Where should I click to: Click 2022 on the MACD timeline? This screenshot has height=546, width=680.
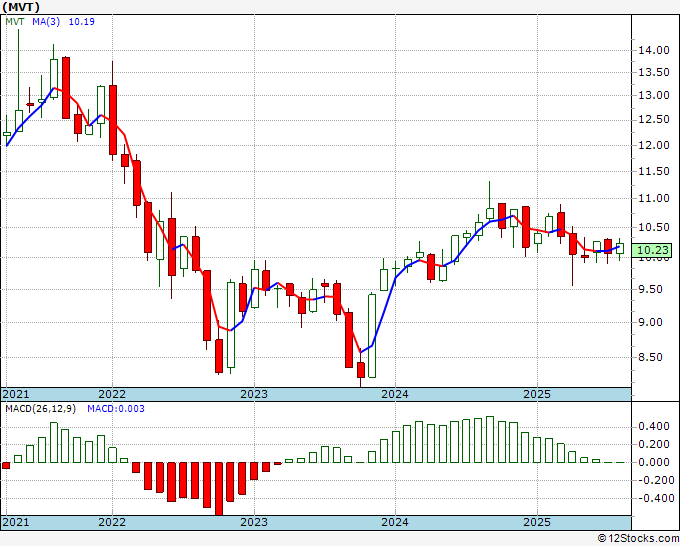pos(112,522)
